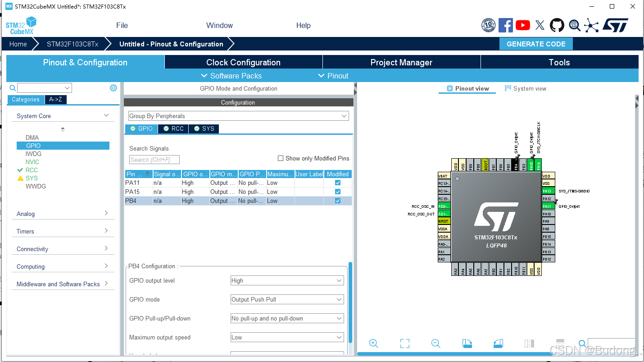Show the A->Z category list
Image resolution: width=644 pixels, height=362 pixels.
pos(56,100)
